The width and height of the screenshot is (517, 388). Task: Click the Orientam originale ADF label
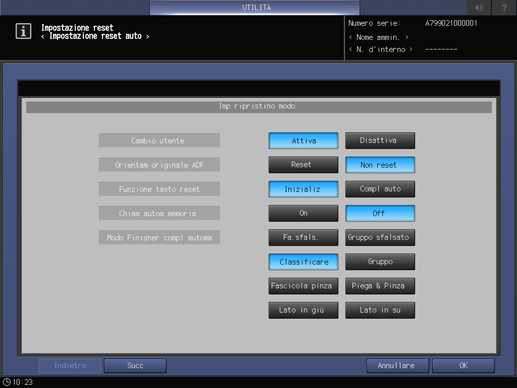[x=159, y=165]
